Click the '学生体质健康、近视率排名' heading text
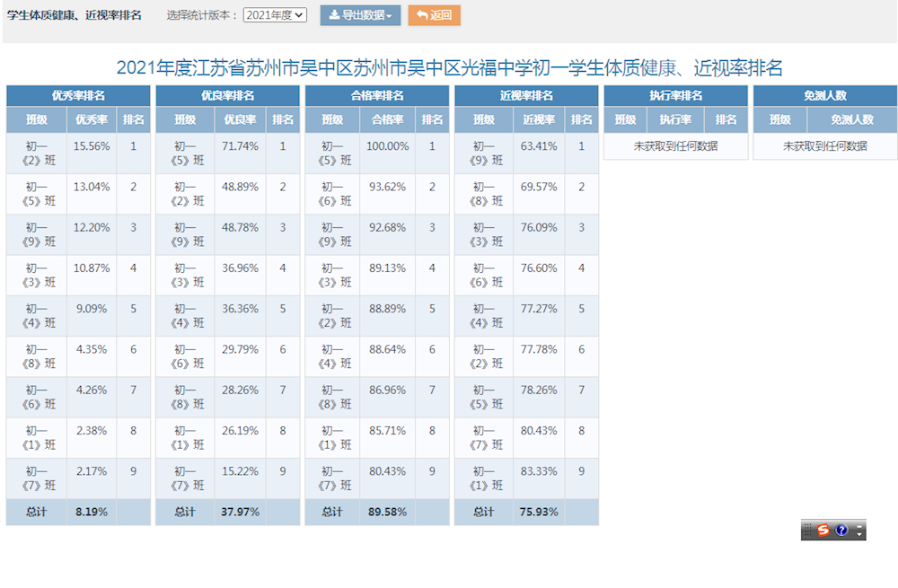Viewport: 898px width, 588px height. click(x=74, y=15)
